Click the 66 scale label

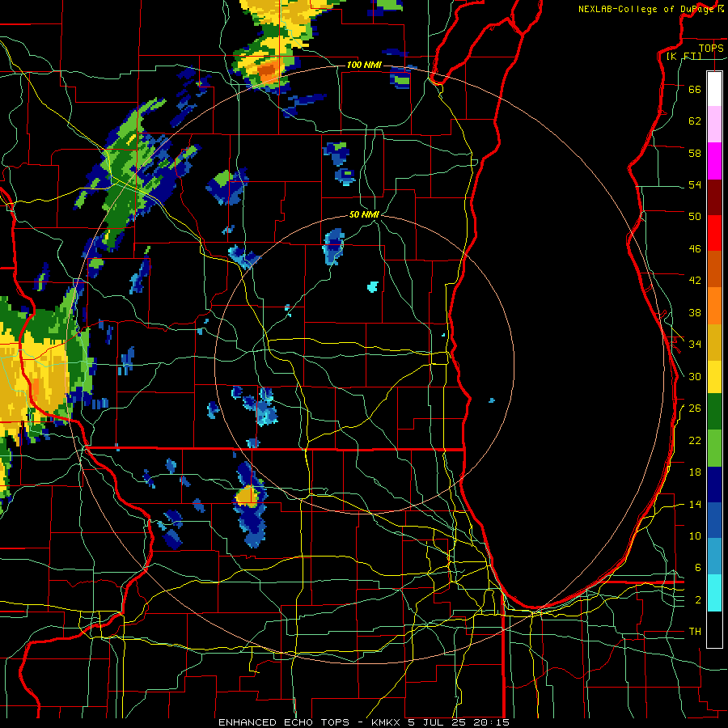click(x=695, y=89)
